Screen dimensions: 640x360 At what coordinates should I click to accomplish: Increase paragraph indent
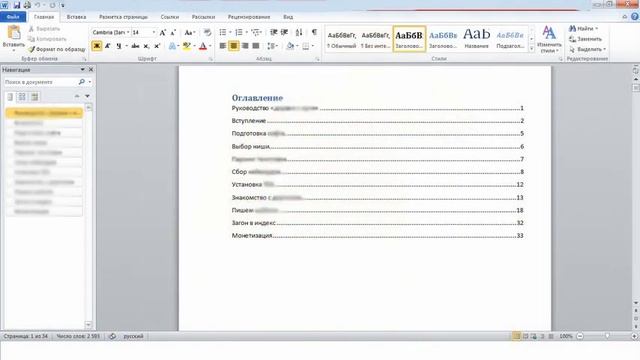pyautogui.click(x=284, y=32)
